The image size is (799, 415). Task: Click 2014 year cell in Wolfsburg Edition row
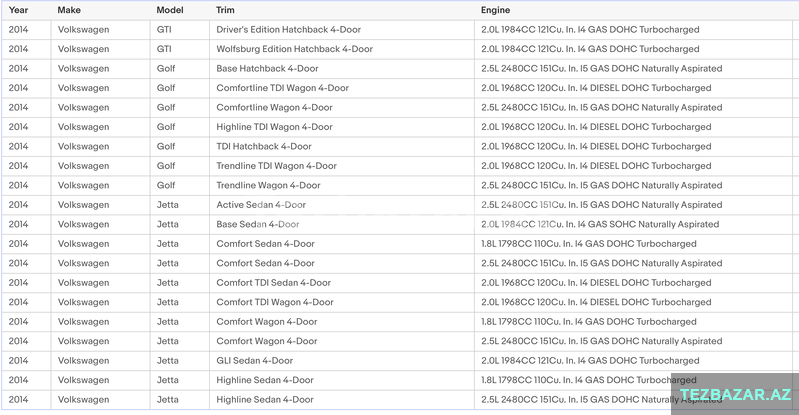18,49
